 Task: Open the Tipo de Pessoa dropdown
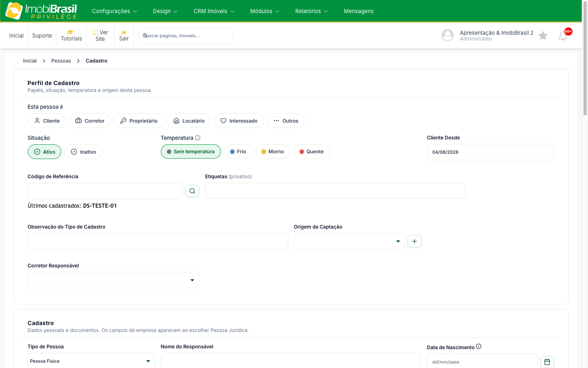[x=91, y=361]
